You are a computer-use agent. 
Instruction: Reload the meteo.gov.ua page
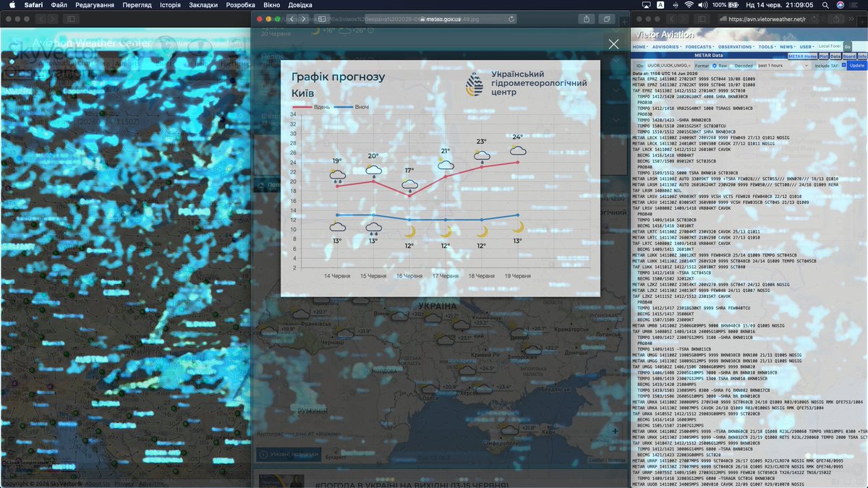pyautogui.click(x=512, y=19)
